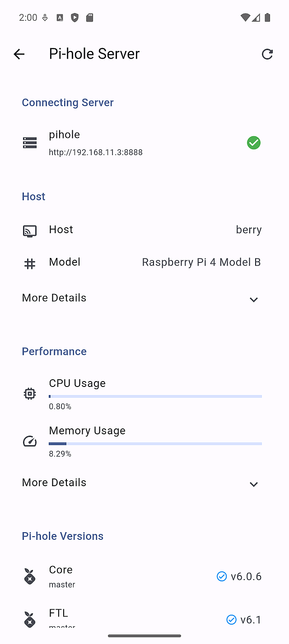Tap the Core version verified check badge
The width and height of the screenshot is (289, 644).
point(222,576)
